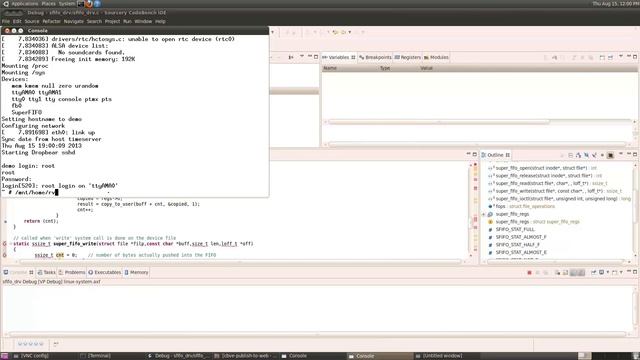Click the horizontal scrollbar in bottom console
This screenshot has width=640, height=360.
pyautogui.click(x=317, y=334)
